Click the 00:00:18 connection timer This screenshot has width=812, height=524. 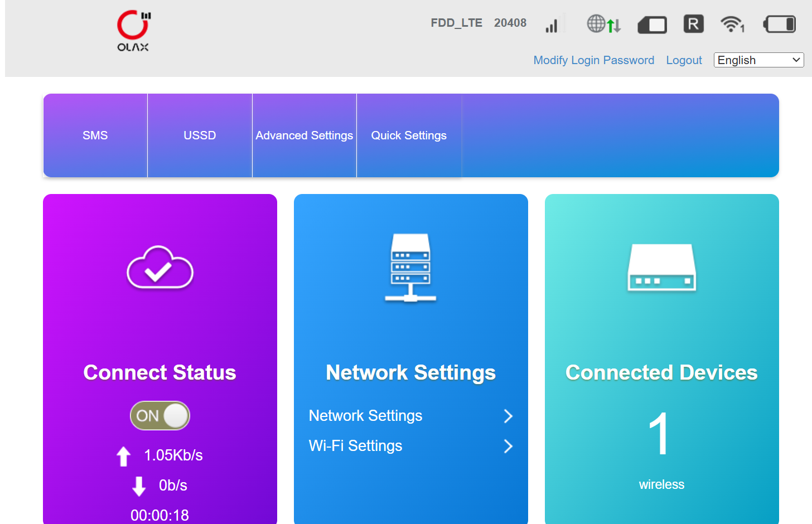[x=160, y=515]
